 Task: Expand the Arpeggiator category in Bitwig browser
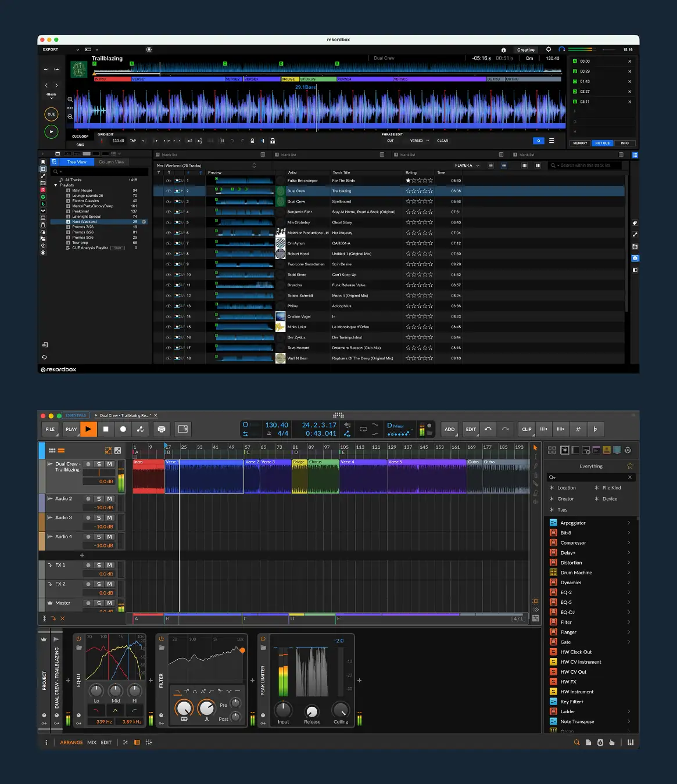point(629,523)
